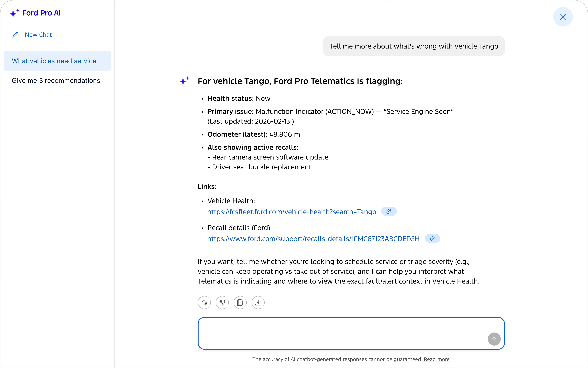Click the Read more disclaimer link
This screenshot has width=588, height=368.
(436, 359)
